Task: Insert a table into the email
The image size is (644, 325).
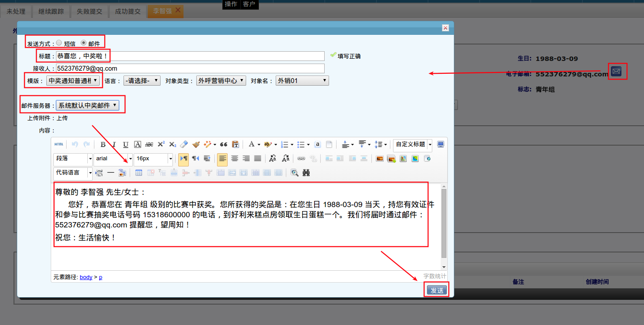Action: [139, 173]
